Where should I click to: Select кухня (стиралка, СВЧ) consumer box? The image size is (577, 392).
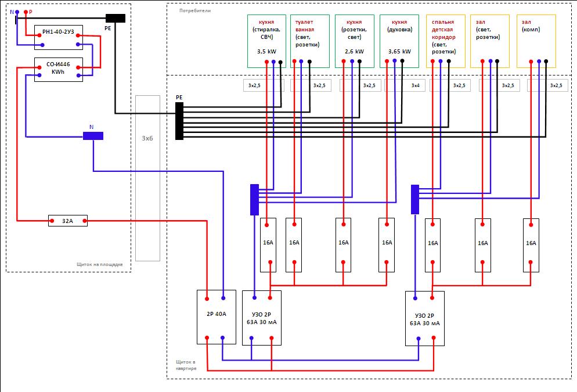click(267, 41)
